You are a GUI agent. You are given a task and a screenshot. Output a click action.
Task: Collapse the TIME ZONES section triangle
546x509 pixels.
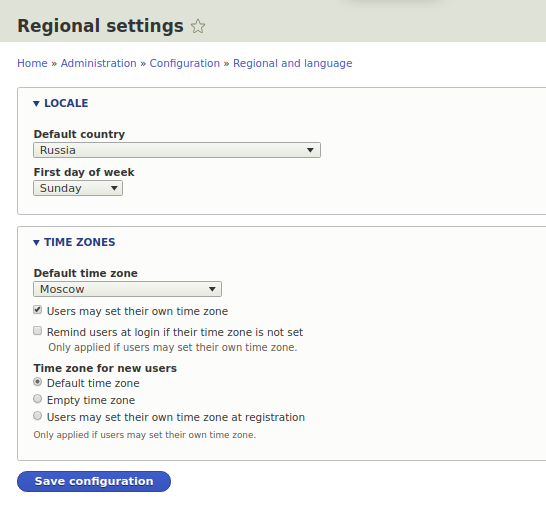point(36,242)
